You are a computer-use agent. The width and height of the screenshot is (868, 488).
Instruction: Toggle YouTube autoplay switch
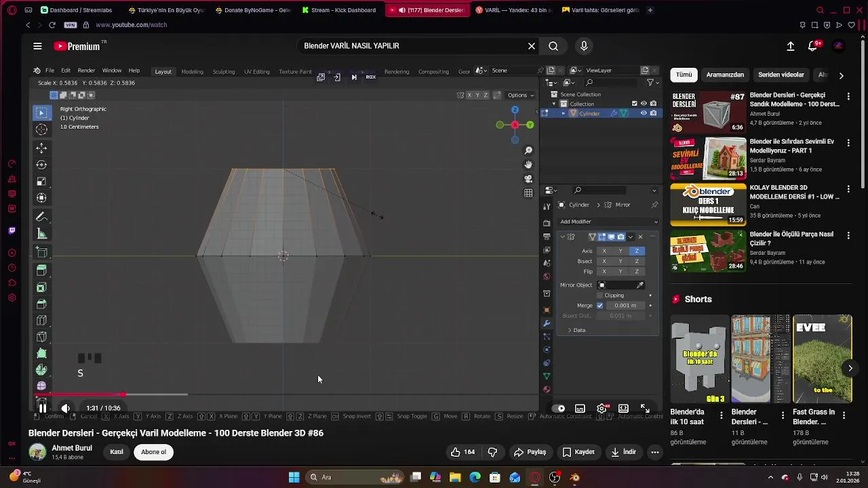(559, 409)
